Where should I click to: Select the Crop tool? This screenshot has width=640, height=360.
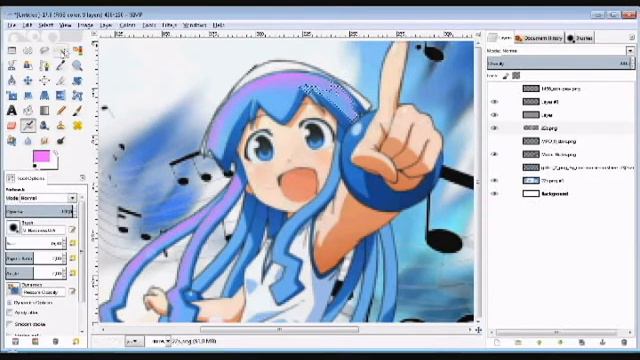[61, 80]
